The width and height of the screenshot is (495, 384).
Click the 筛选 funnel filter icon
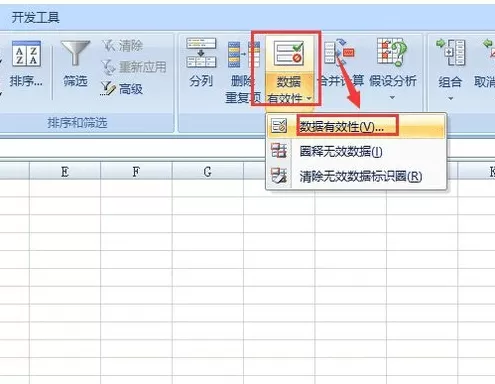point(75,53)
